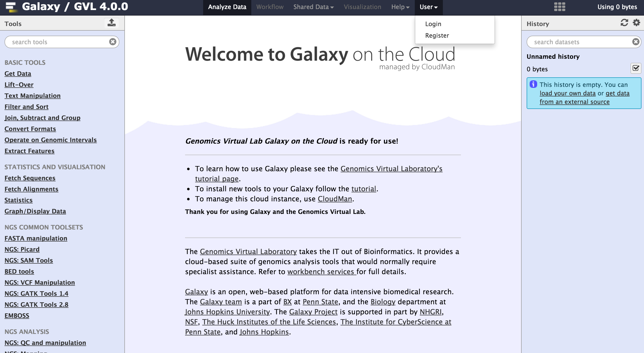This screenshot has height=353, width=644.
Task: Click Unnamed history title
Action: coord(553,56)
